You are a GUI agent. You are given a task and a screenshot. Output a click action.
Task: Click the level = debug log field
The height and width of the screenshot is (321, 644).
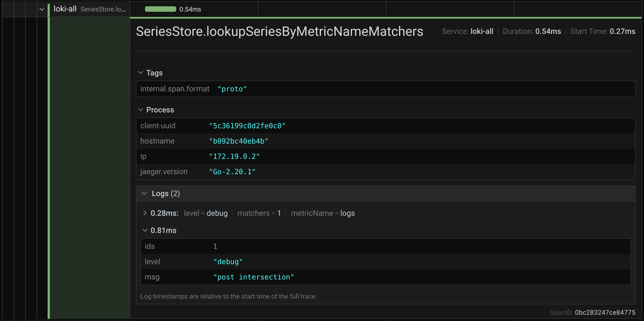tap(205, 213)
